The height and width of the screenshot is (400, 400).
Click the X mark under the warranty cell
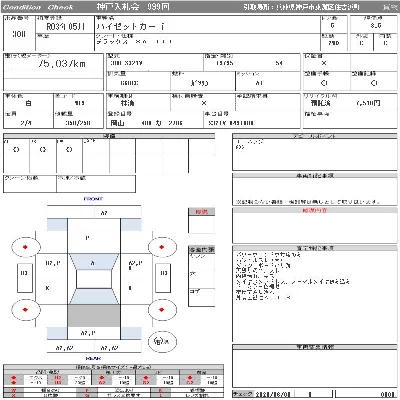click(324, 63)
